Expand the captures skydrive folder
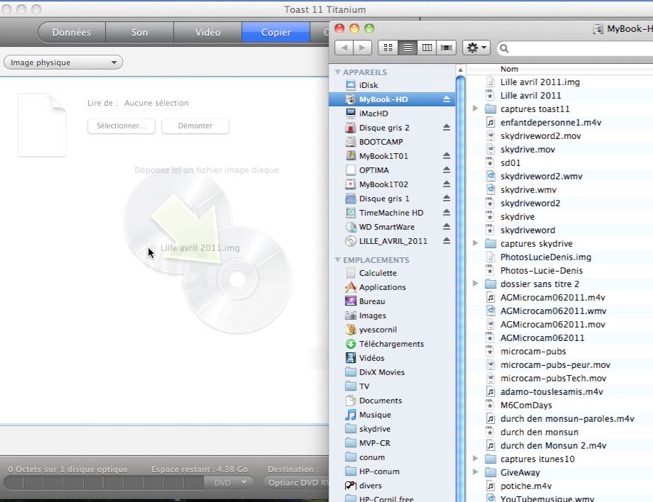Screen dimensions: 653x502 pyautogui.click(x=475, y=243)
